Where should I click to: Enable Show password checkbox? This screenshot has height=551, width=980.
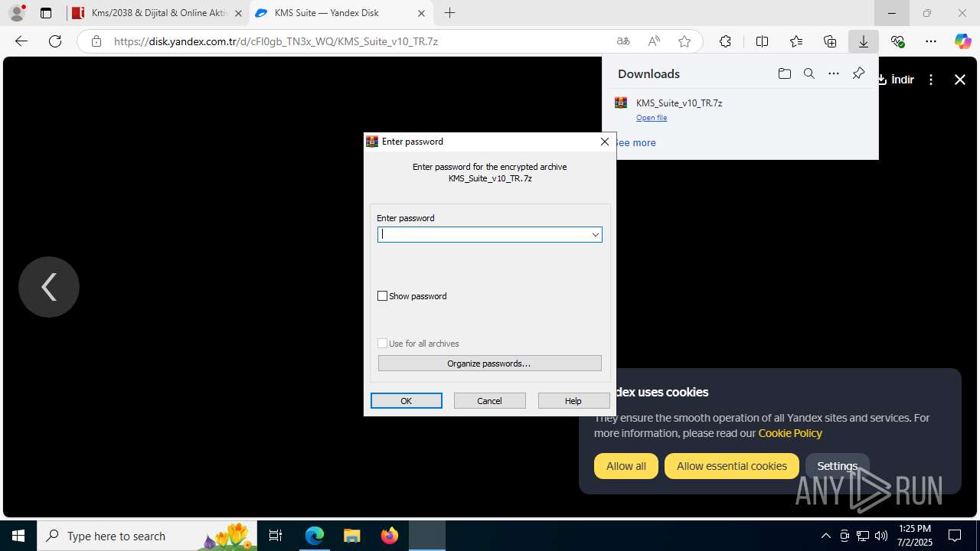coord(383,296)
